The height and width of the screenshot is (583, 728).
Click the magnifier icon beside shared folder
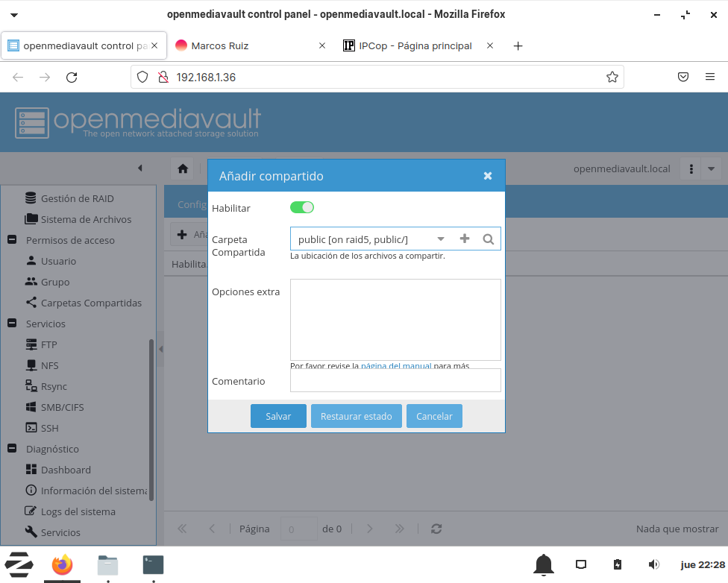488,239
